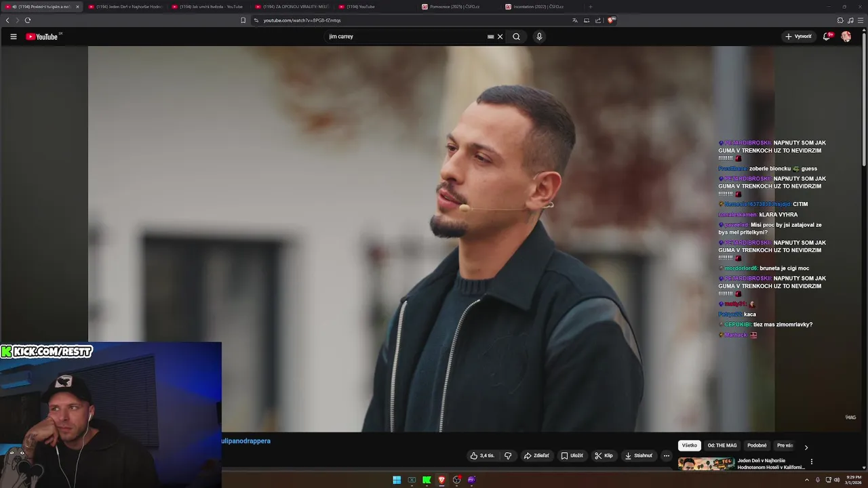Open volume control in system tray
The width and height of the screenshot is (868, 488).
[x=837, y=480]
